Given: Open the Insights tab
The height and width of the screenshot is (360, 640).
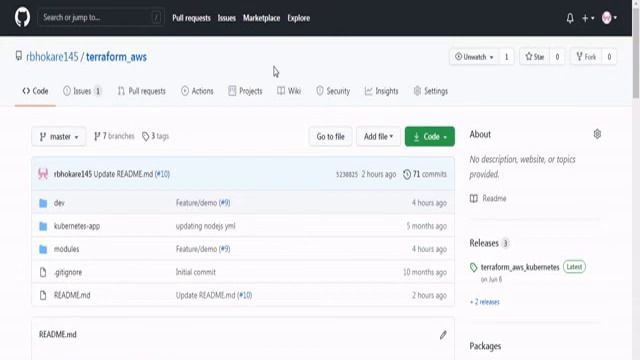Looking at the screenshot, I should pyautogui.click(x=381, y=91).
